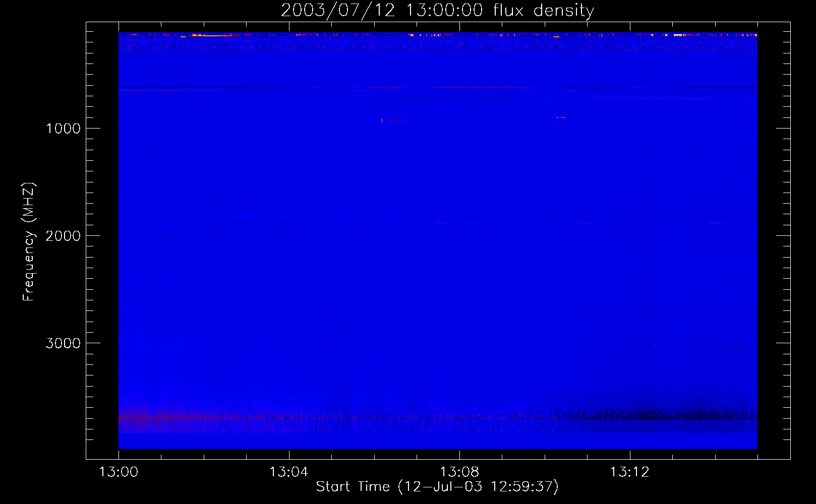Select the 1000 frequency tick label
816x504 pixels.
[63, 129]
